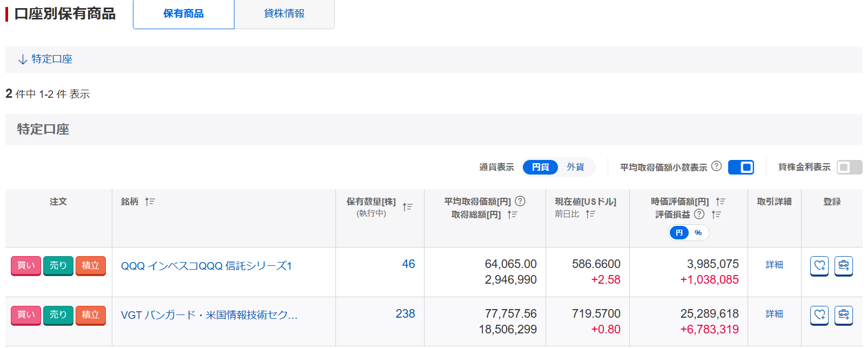
Task: Click the portfolio register icon for VGT
Action: (843, 314)
